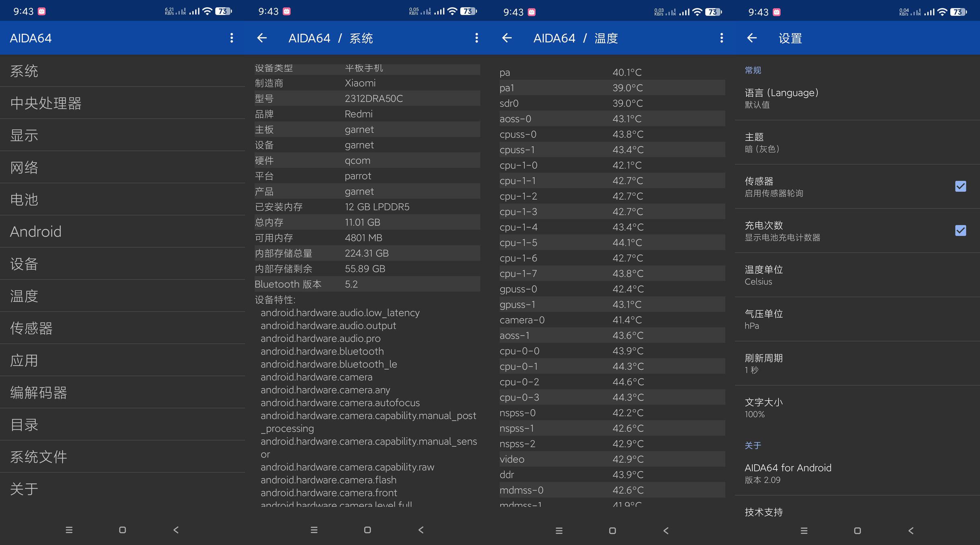Open 系统 section in main menu
The image size is (980, 545).
pyautogui.click(x=122, y=71)
